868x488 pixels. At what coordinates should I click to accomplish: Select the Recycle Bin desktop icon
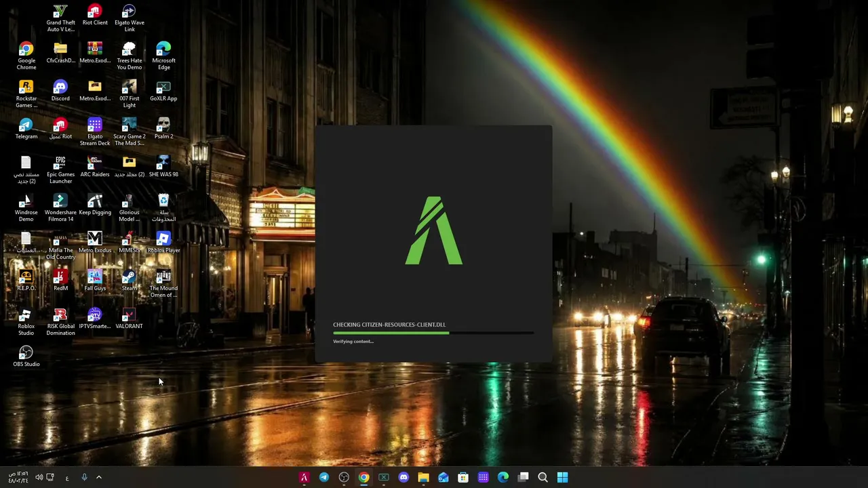tap(163, 208)
